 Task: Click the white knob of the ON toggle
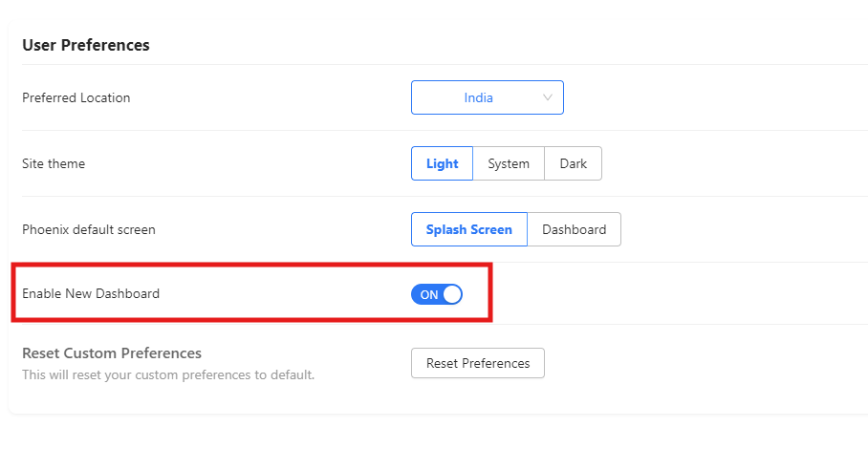451,294
